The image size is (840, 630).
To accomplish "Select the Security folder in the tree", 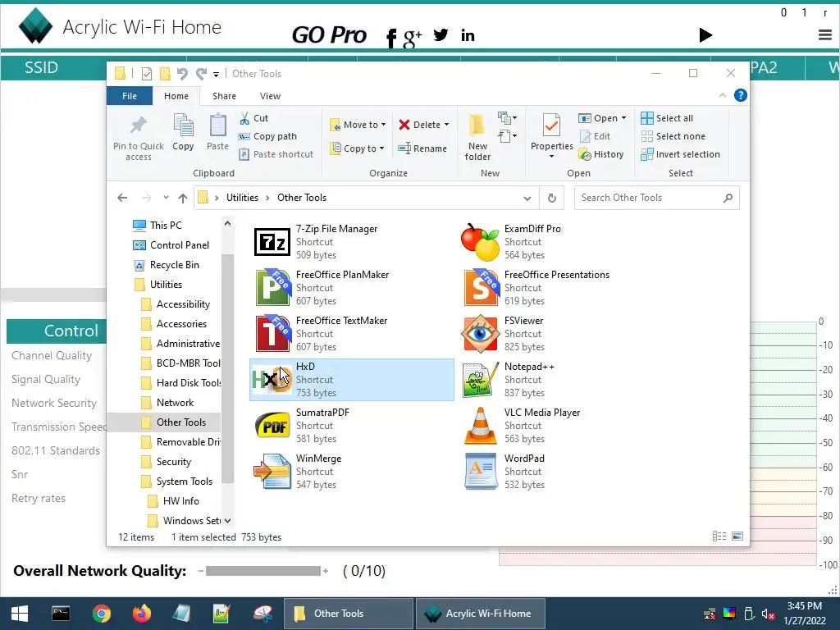I will pyautogui.click(x=174, y=462).
